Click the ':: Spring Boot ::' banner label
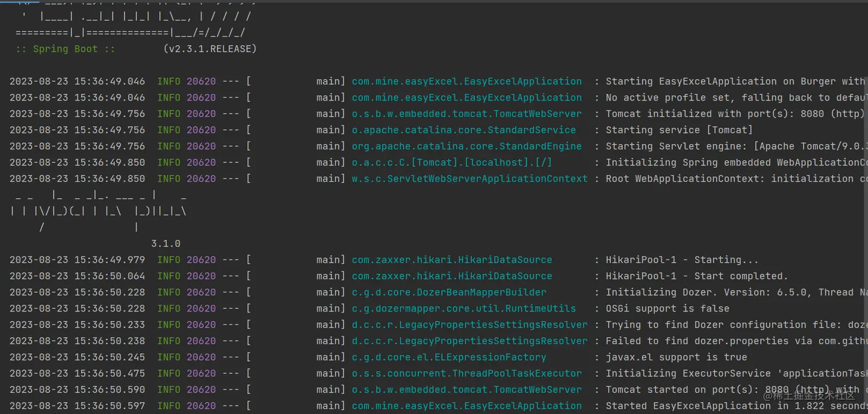868x414 pixels. point(65,49)
